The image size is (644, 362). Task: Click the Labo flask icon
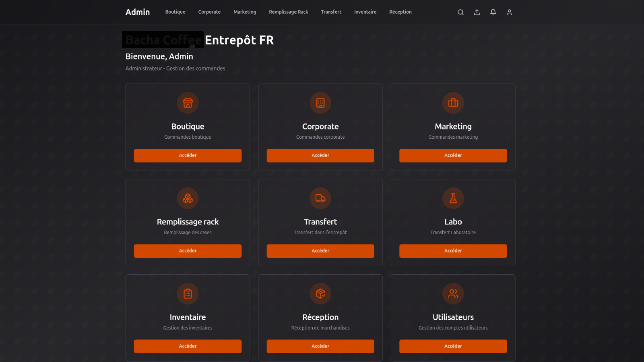click(x=453, y=198)
